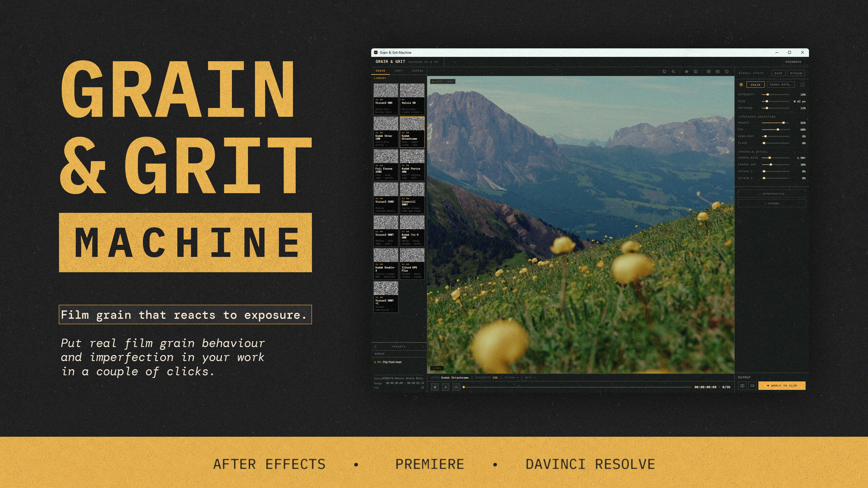The width and height of the screenshot is (868, 488).
Task: Select the zoom magnifier icon
Action: click(x=673, y=72)
